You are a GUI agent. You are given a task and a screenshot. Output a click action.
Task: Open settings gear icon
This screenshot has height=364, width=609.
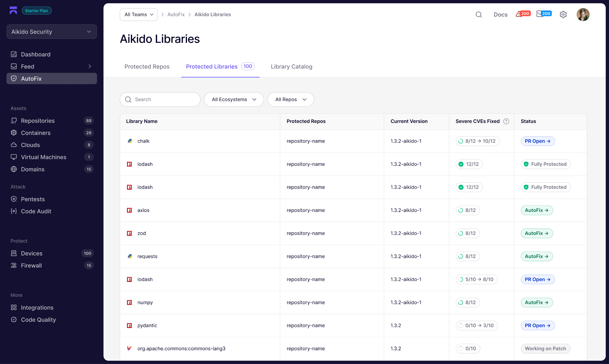(563, 15)
